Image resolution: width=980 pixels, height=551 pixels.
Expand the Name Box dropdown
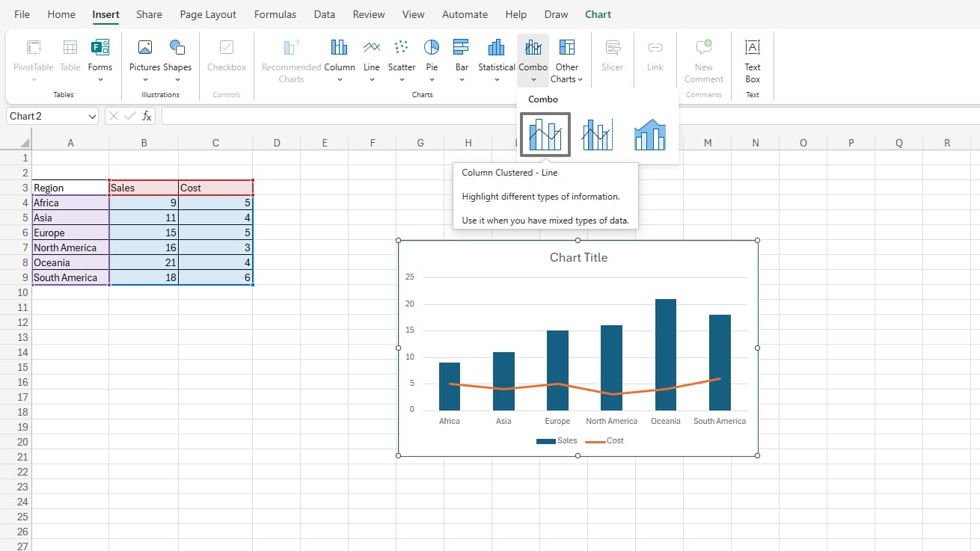[x=92, y=117]
